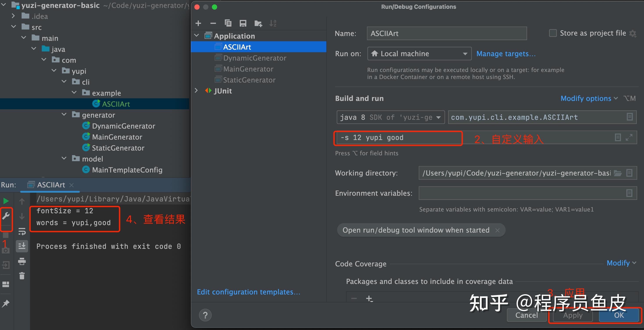Click the green rerun arrow in Run panel
644x330 pixels.
tap(6, 201)
